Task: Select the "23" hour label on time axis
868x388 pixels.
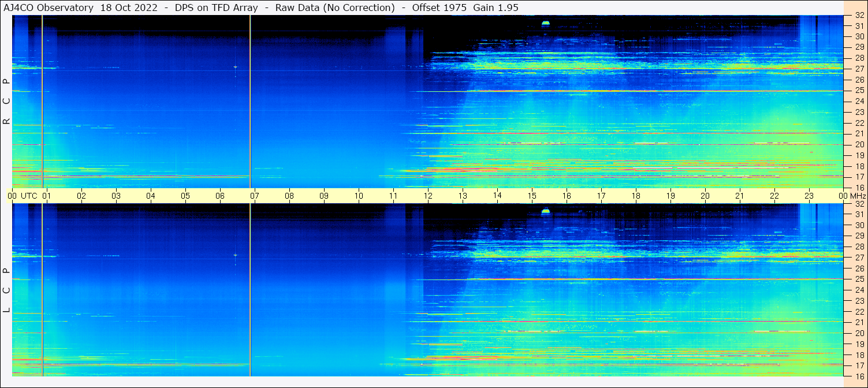Action: point(809,196)
